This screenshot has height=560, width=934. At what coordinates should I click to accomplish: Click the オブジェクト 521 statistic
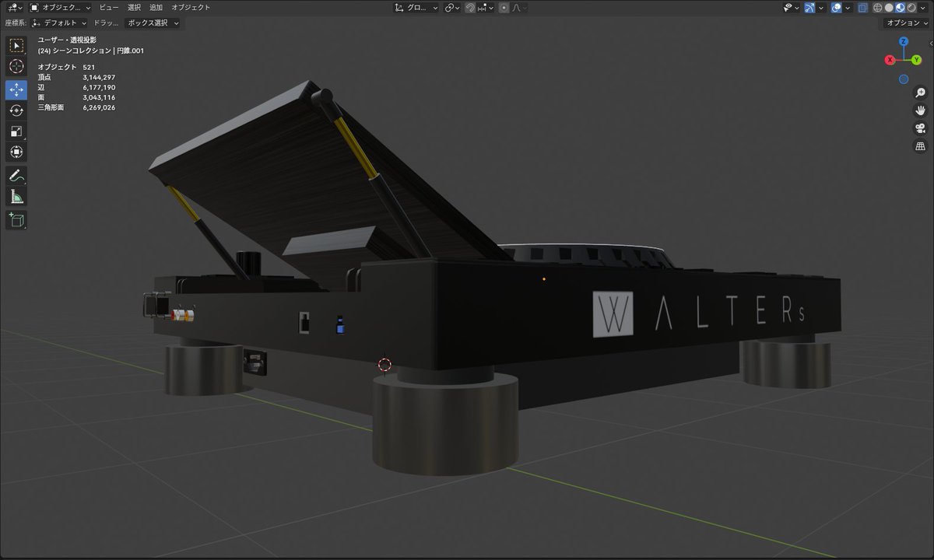[66, 68]
